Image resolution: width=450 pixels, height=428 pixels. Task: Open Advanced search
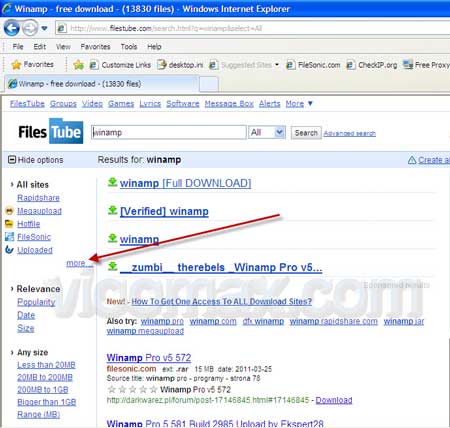click(350, 133)
